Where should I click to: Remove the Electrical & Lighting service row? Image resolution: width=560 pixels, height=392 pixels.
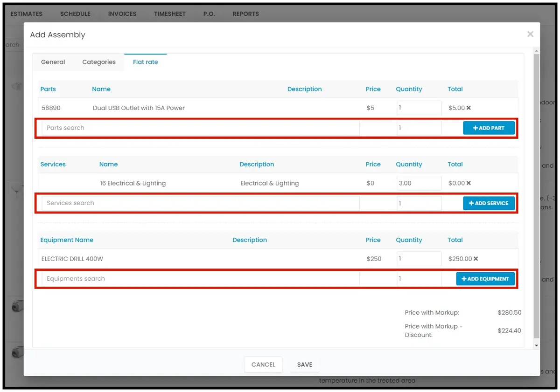(x=469, y=184)
